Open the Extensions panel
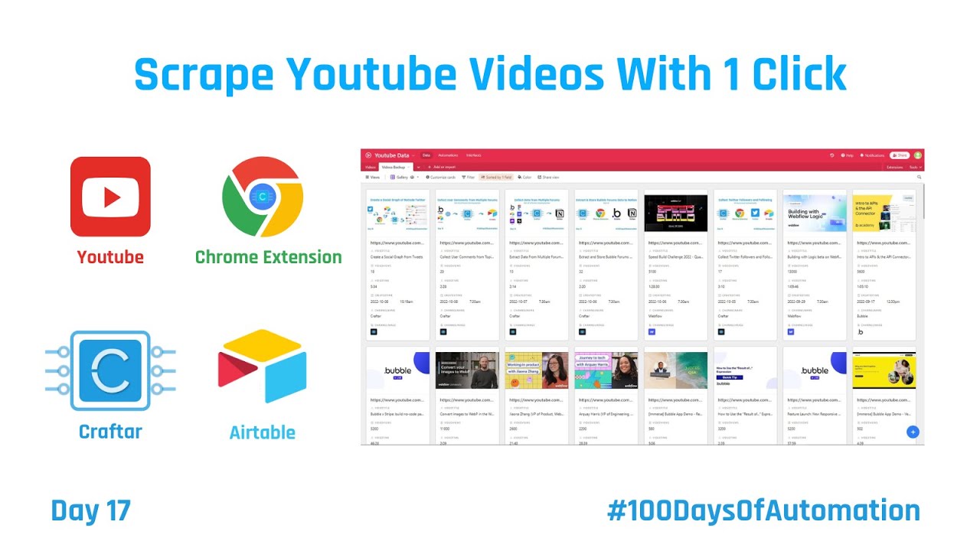980x551 pixels. point(894,167)
